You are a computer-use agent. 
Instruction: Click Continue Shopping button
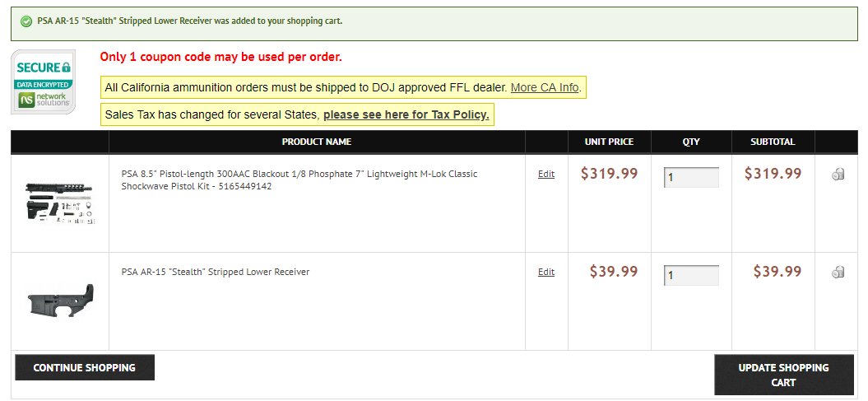click(x=85, y=367)
